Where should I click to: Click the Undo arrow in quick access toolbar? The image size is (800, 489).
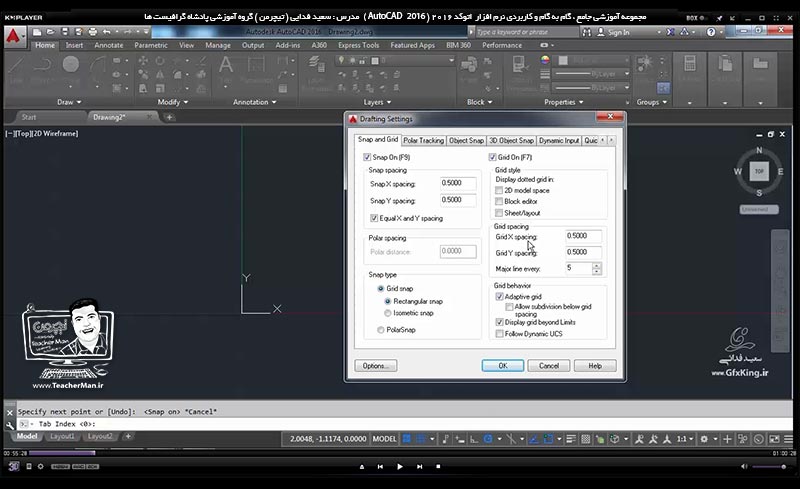107,32
